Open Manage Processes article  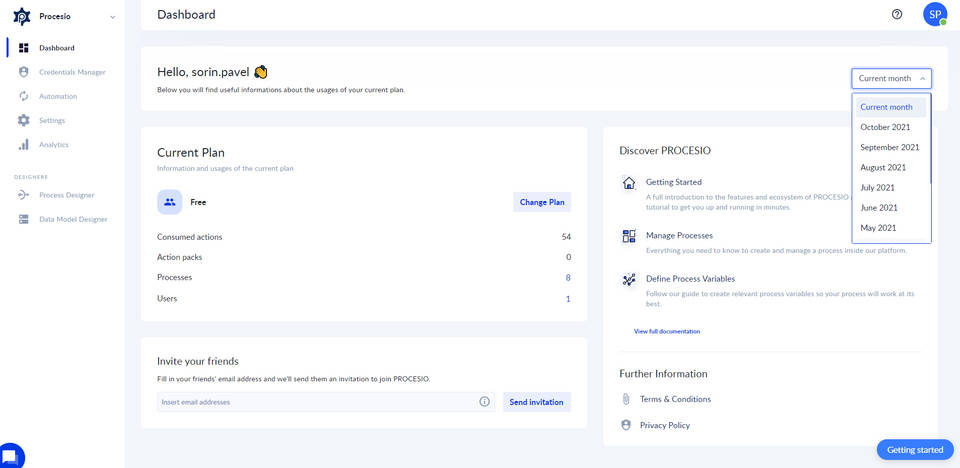(679, 235)
